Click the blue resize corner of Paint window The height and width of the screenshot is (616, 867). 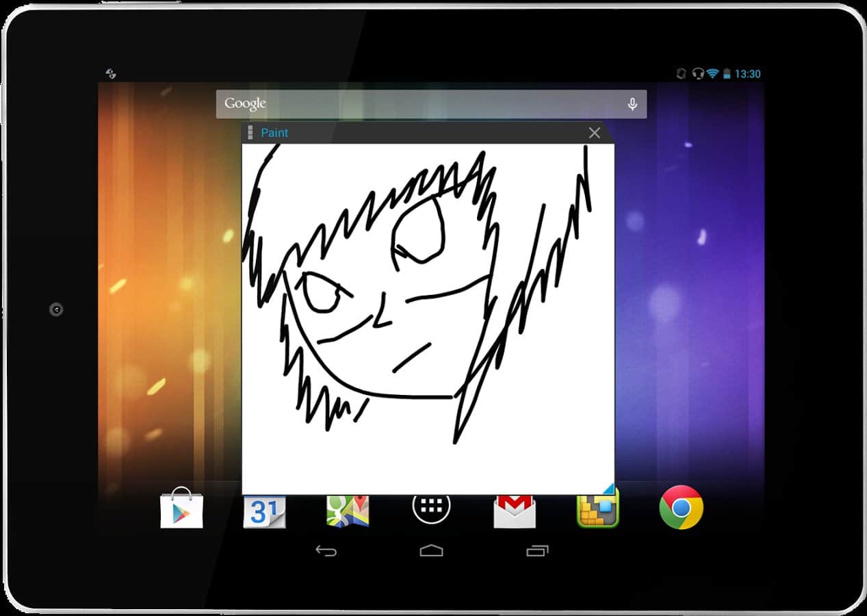tap(608, 488)
